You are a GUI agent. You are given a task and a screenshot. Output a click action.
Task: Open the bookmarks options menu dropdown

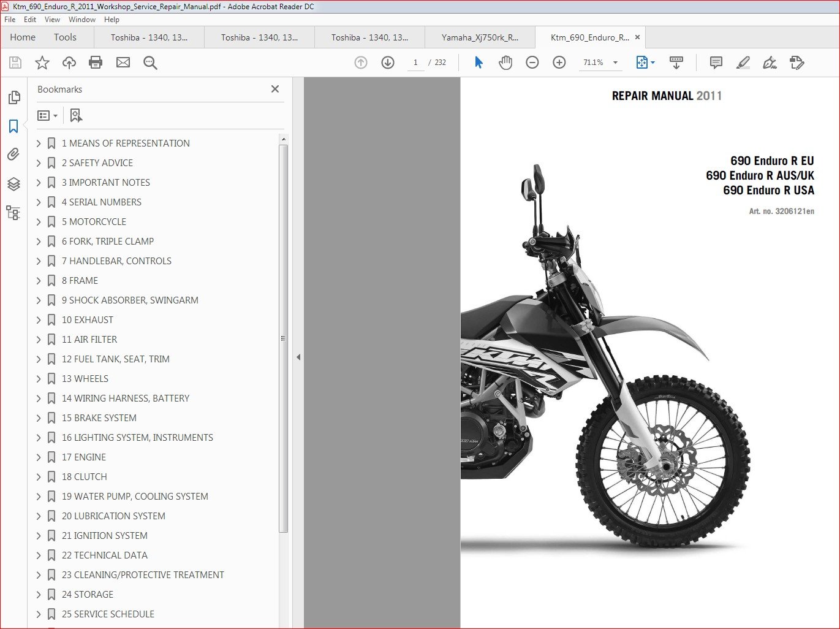[48, 115]
